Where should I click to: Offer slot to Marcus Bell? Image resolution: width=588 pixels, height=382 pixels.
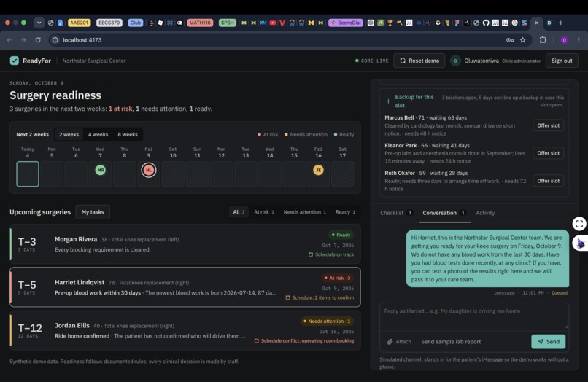click(548, 125)
